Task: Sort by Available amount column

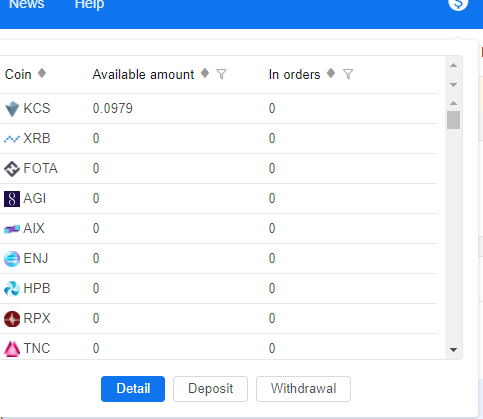Action: pyautogui.click(x=205, y=73)
